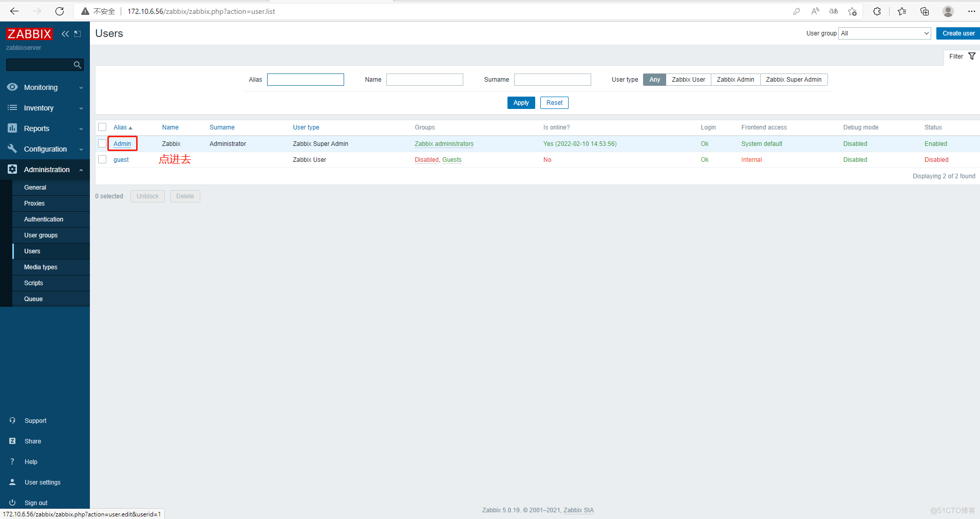The height and width of the screenshot is (519, 980).
Task: Click the Support headset icon
Action: point(12,420)
